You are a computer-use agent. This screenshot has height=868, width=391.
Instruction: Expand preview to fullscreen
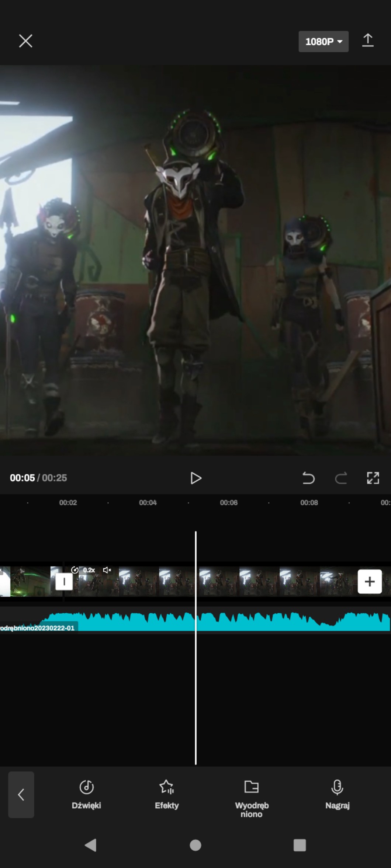pos(373,478)
